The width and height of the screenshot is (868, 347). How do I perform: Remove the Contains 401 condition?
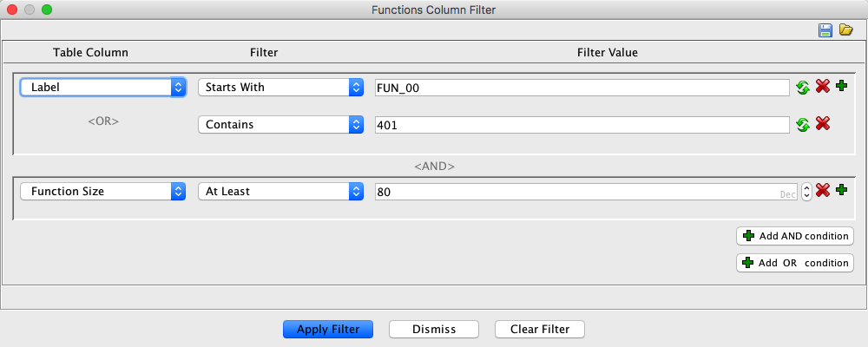pyautogui.click(x=823, y=124)
